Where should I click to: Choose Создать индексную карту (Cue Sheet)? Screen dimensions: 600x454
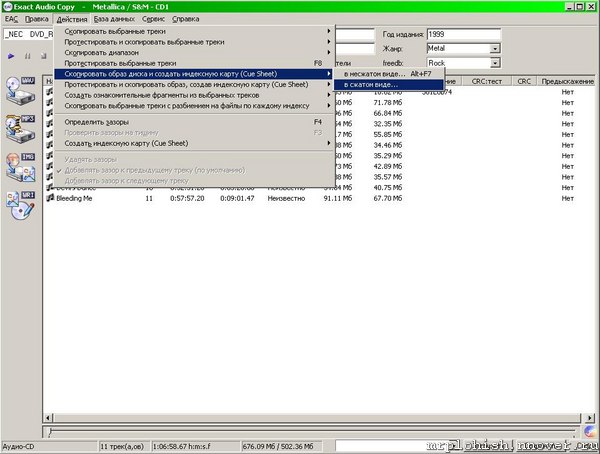pos(194,143)
